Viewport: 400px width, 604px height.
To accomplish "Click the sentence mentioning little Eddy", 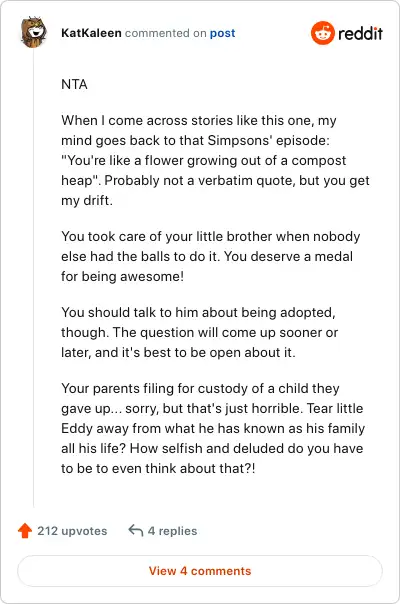I will click(213, 428).
